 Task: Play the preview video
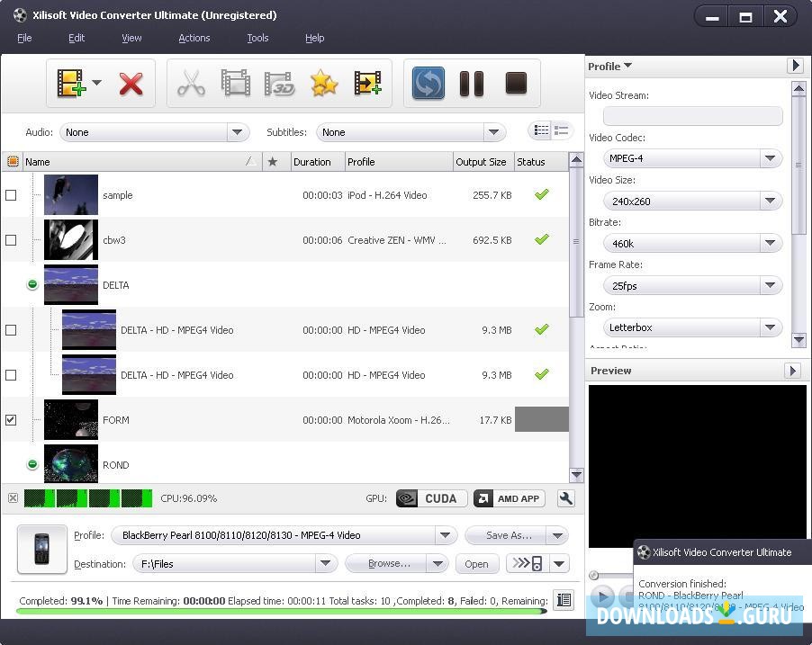pos(601,596)
